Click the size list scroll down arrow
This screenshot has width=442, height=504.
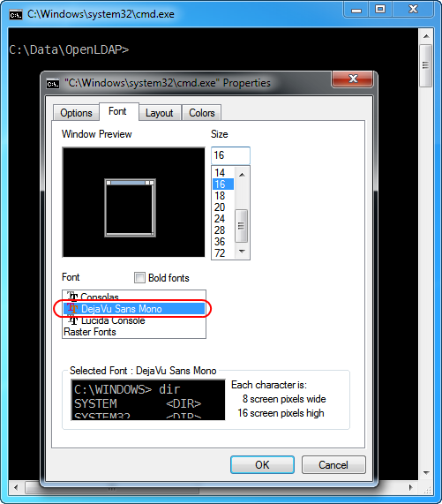(242, 252)
